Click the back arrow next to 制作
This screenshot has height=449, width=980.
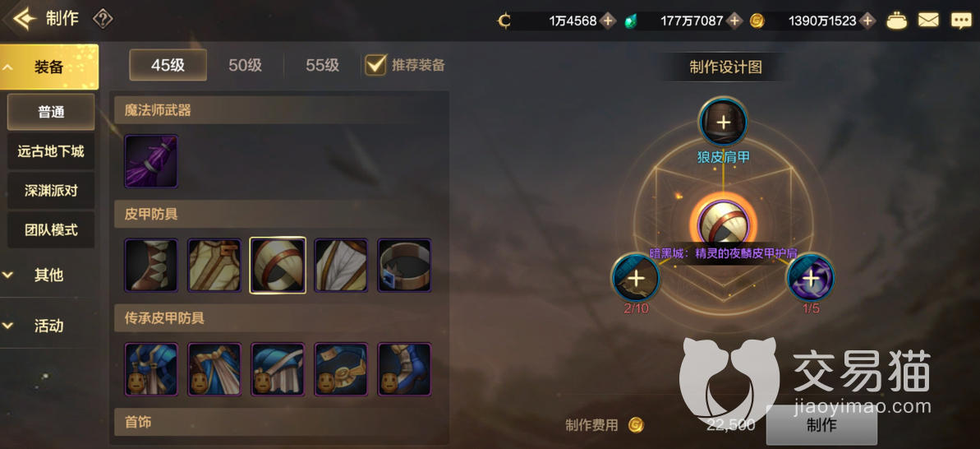coord(24,20)
